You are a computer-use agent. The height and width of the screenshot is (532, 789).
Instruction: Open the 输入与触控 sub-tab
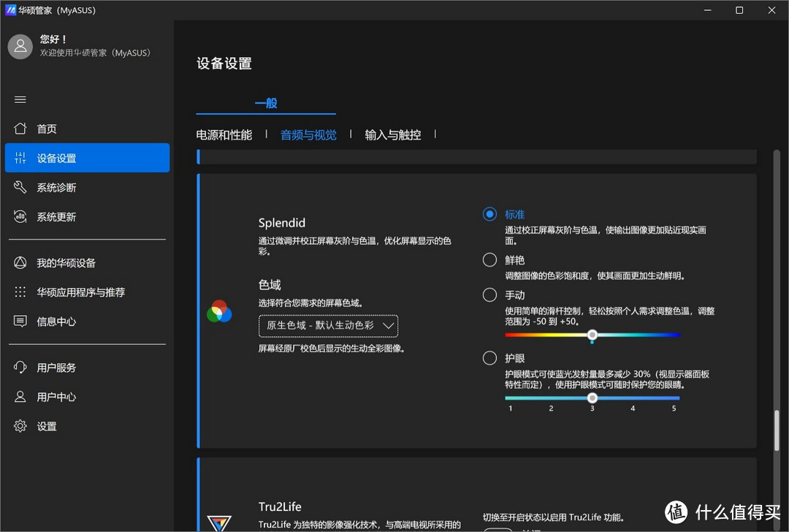pos(392,135)
